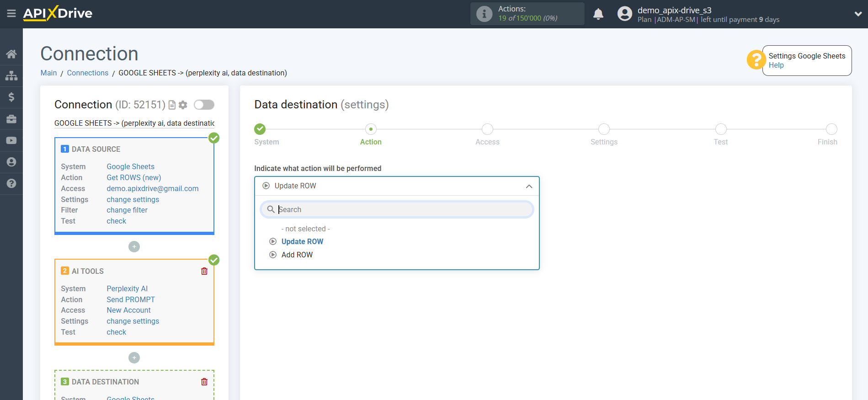Click demo.apixdrive@gmail.com access link
Screen dimensions: 868x400
(153, 189)
